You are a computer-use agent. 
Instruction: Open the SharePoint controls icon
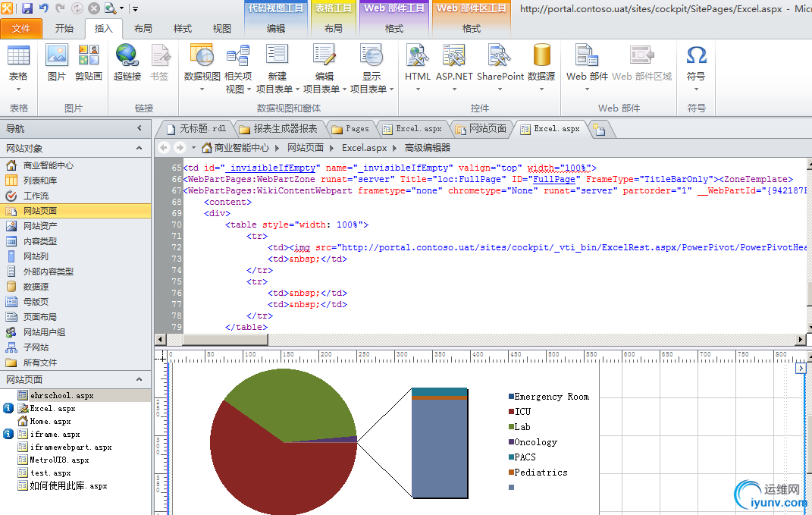(500, 56)
